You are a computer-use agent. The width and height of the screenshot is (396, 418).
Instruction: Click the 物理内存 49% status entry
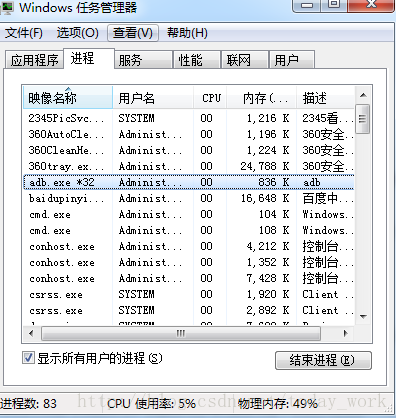(x=277, y=404)
